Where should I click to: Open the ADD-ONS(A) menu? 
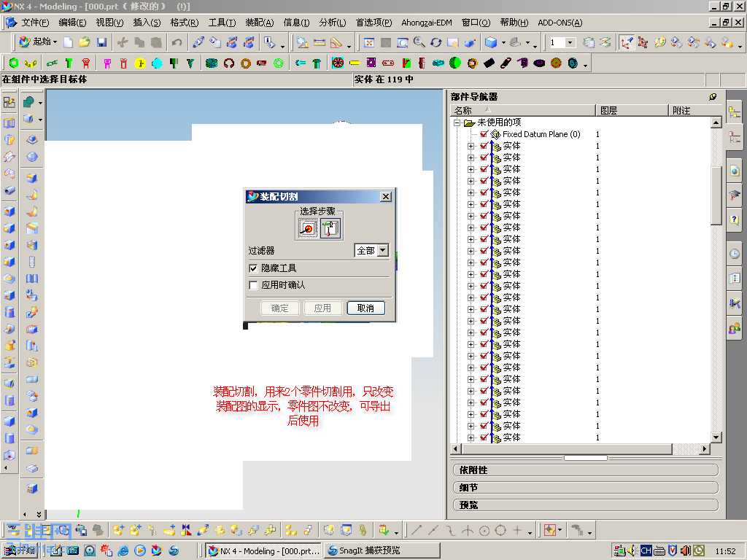click(x=560, y=23)
